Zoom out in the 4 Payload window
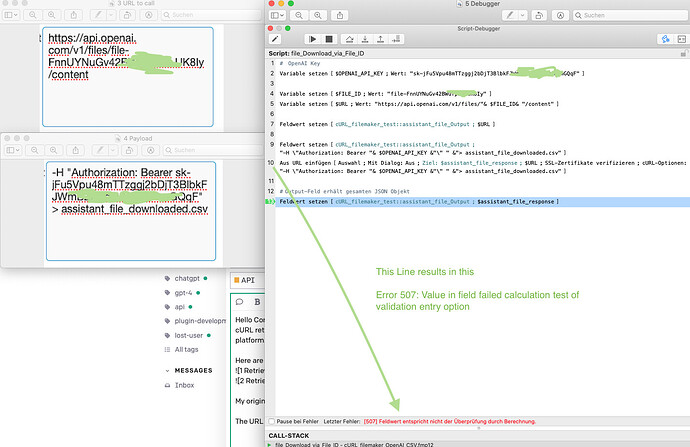The width and height of the screenshot is (690, 447). [35, 150]
